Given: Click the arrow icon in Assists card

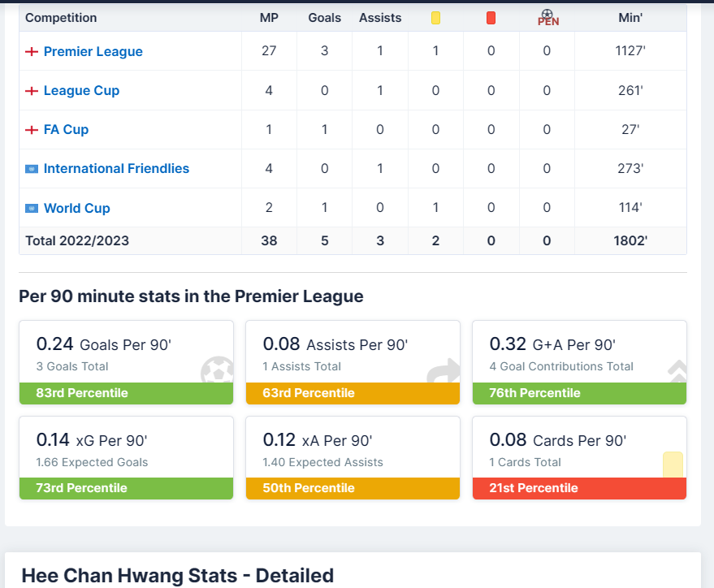Looking at the screenshot, I should (443, 371).
